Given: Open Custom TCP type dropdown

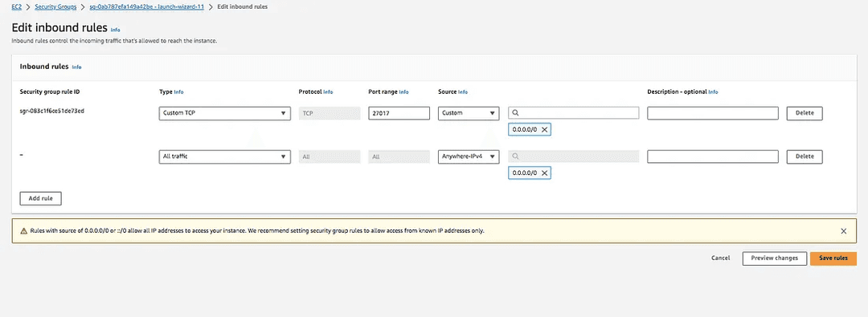Looking at the screenshot, I should (224, 113).
